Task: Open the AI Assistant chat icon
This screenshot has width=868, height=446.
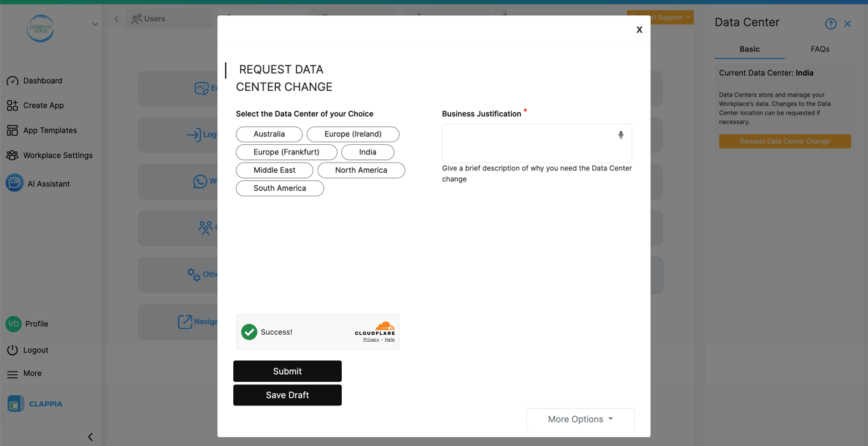Action: pos(15,183)
